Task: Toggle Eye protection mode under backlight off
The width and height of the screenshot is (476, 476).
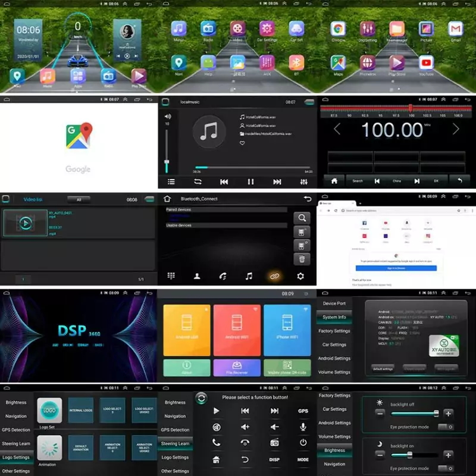Action: click(446, 427)
